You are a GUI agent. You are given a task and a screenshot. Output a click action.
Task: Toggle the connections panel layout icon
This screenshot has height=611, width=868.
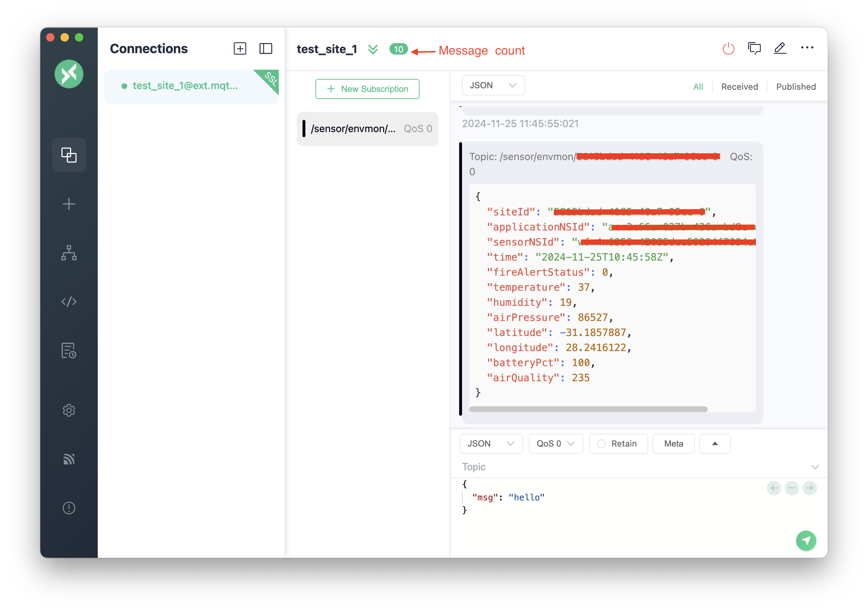pos(266,49)
